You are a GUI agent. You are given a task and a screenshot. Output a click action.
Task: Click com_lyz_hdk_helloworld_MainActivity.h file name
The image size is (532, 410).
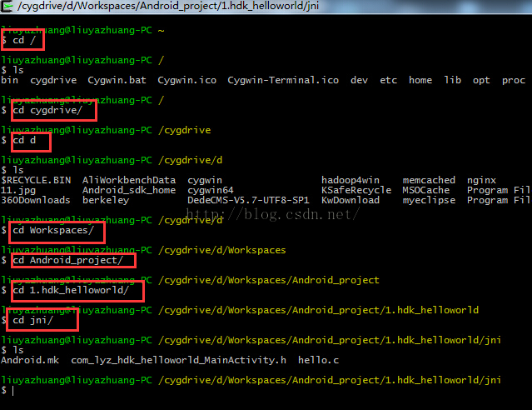click(178, 360)
